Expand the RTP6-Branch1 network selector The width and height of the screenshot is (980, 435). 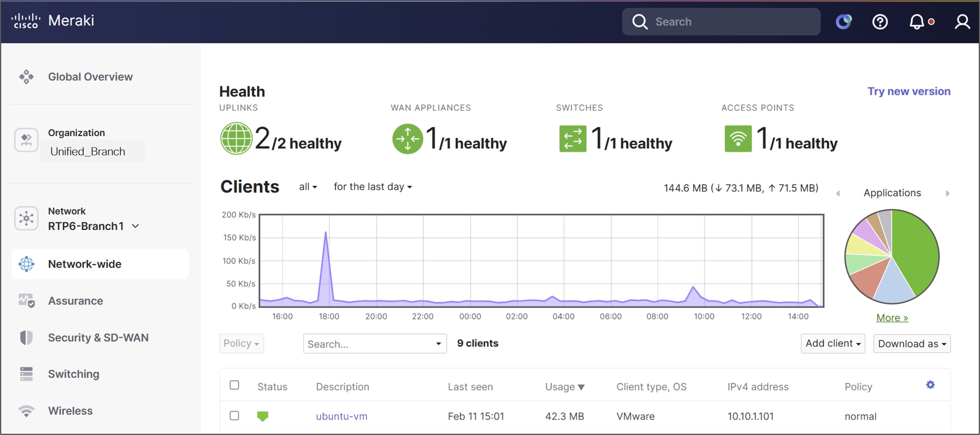pos(135,226)
